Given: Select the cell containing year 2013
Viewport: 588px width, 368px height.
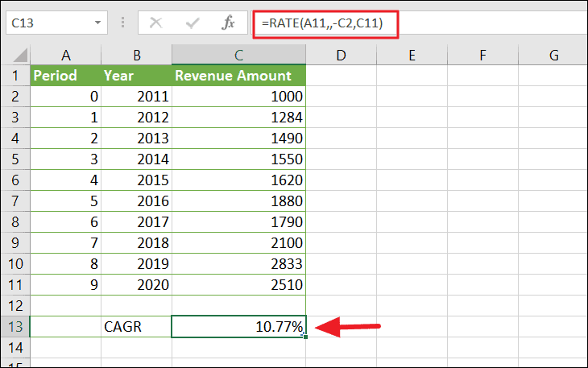Looking at the screenshot, I should click(x=136, y=139).
